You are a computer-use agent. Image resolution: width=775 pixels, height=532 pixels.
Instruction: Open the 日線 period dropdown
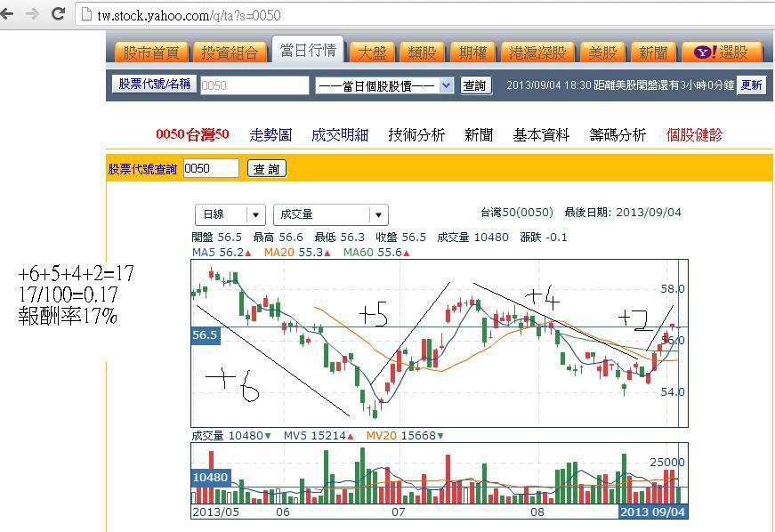tap(230, 215)
